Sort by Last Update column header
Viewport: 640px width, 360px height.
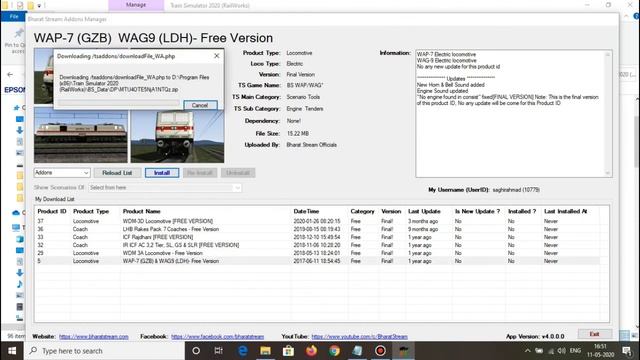424,211
